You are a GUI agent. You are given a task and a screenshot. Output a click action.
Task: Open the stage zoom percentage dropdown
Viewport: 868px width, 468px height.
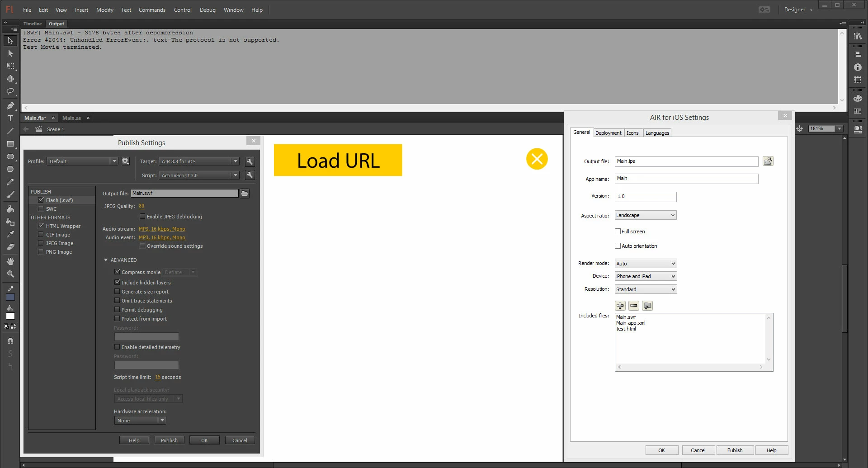pyautogui.click(x=840, y=129)
